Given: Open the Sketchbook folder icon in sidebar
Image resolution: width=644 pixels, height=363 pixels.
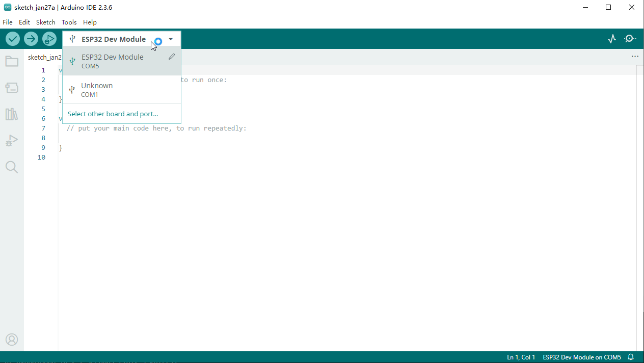Looking at the screenshot, I should click(x=12, y=62).
